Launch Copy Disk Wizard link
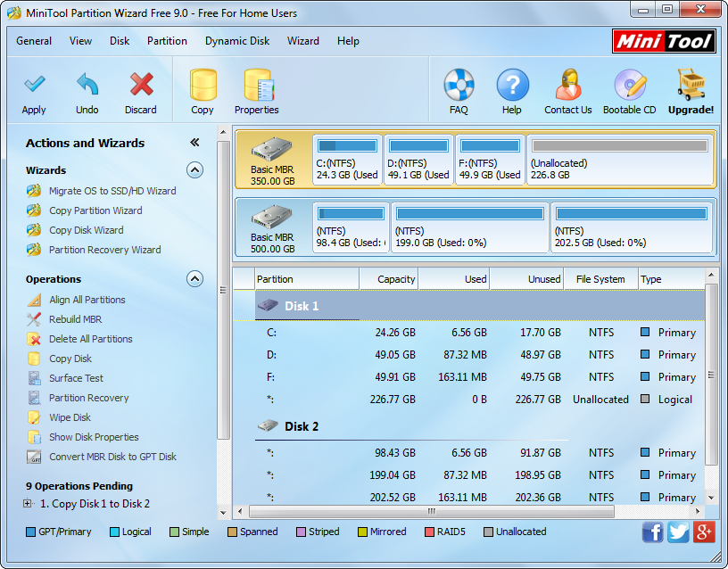Viewport: 728px width, 569px height. [x=87, y=230]
